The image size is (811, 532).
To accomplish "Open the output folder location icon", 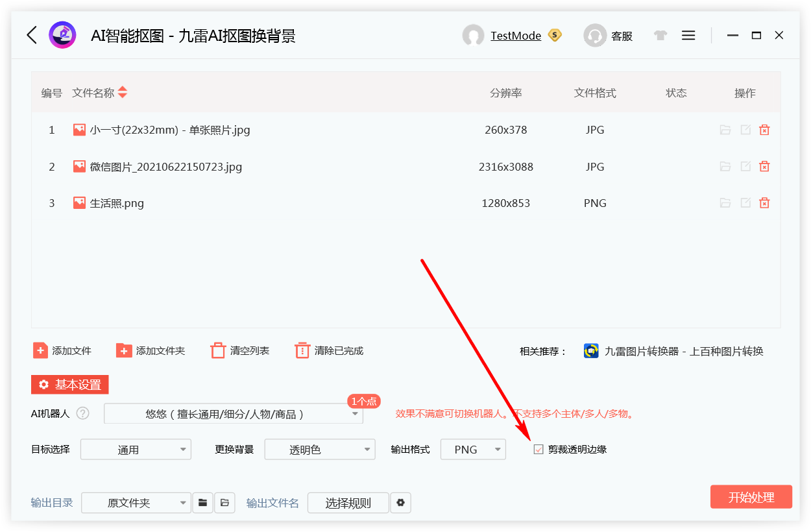I will [x=224, y=503].
